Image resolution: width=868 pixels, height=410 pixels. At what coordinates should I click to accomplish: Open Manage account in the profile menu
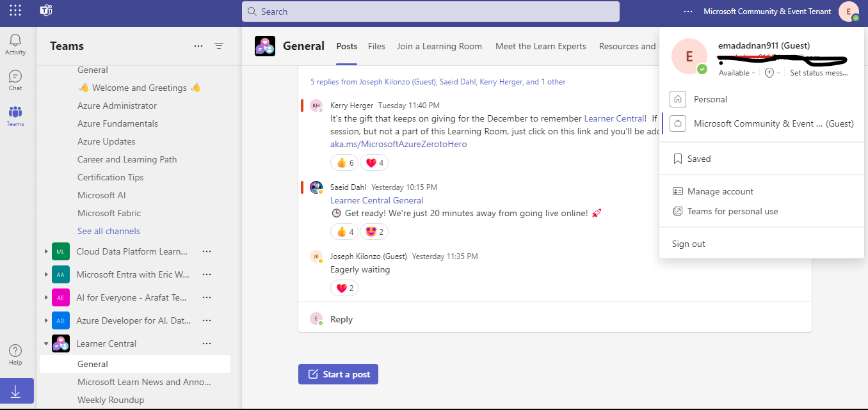pos(720,191)
